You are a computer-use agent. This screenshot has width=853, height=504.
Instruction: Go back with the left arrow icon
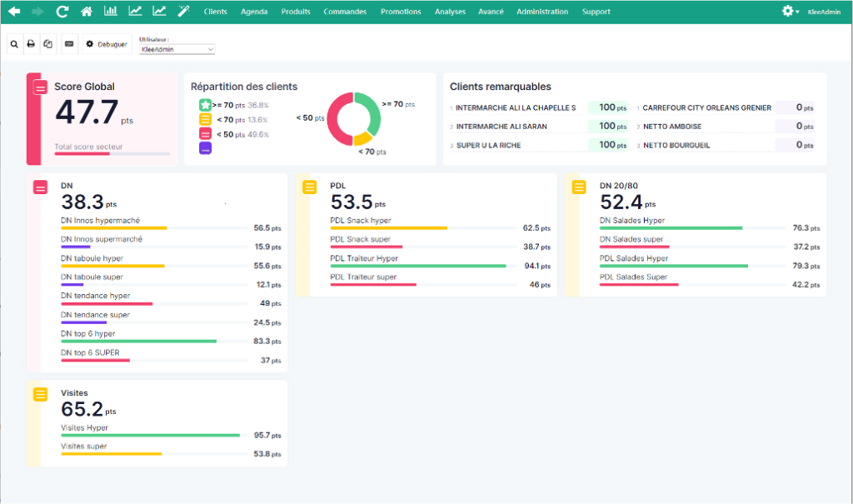pyautogui.click(x=14, y=11)
